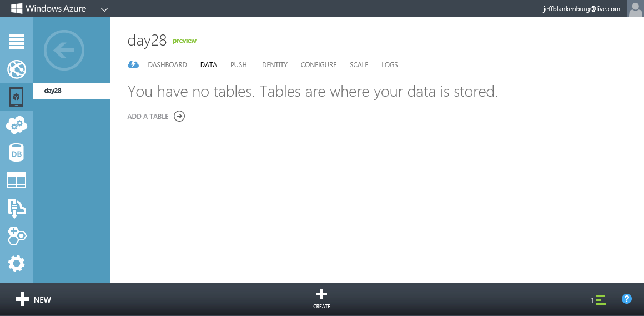The image size is (644, 316).
Task: Select day28 service in the list
Action: [72, 91]
